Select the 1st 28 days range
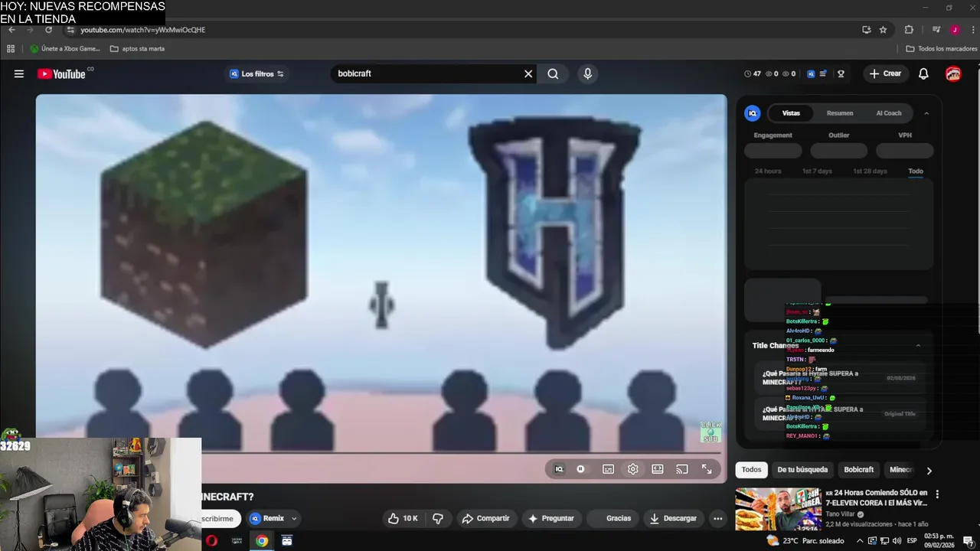Viewport: 980px width, 551px height. click(870, 171)
